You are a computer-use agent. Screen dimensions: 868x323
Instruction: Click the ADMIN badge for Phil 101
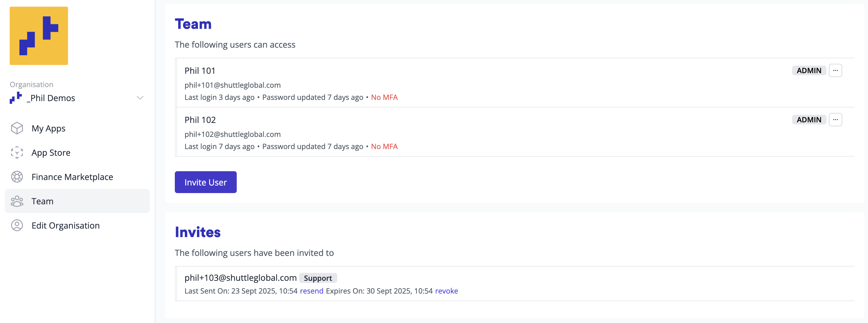(809, 70)
